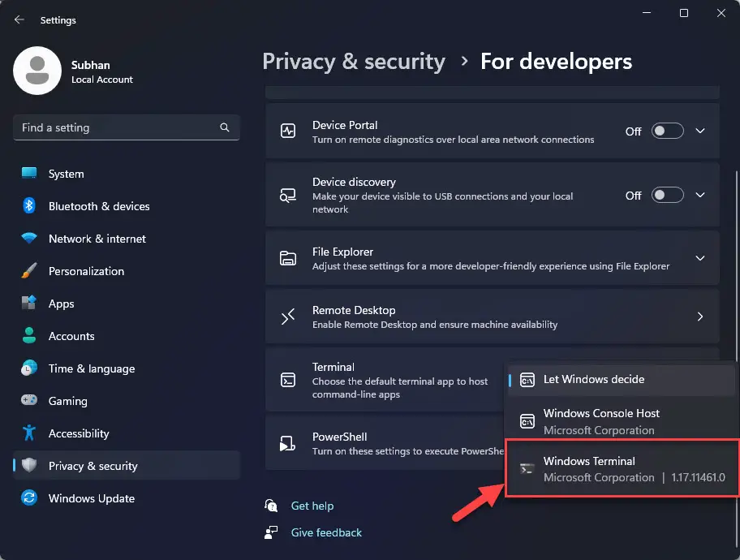The width and height of the screenshot is (740, 560).
Task: Expand the Device discovery chevron
Action: 700,195
